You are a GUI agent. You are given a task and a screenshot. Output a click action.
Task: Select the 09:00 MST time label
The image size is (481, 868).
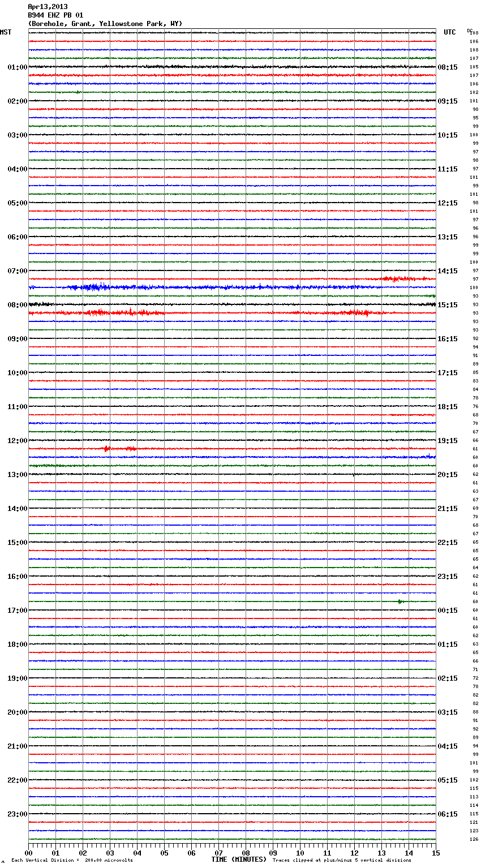click(18, 339)
